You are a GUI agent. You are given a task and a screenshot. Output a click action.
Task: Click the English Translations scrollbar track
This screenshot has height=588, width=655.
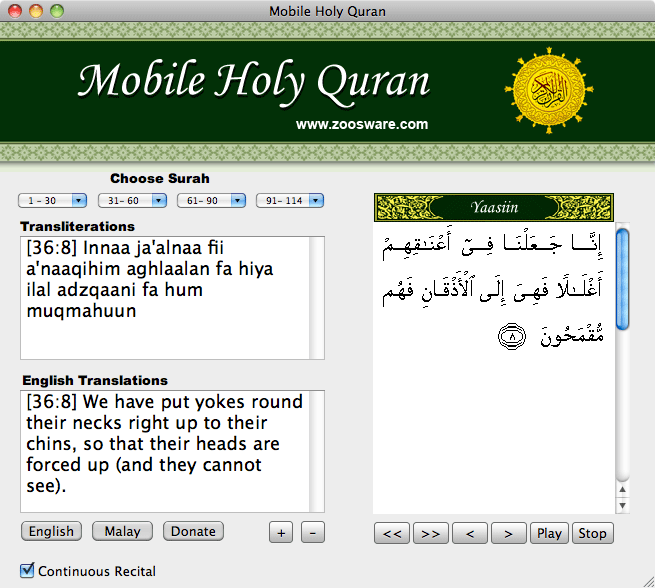(317, 451)
